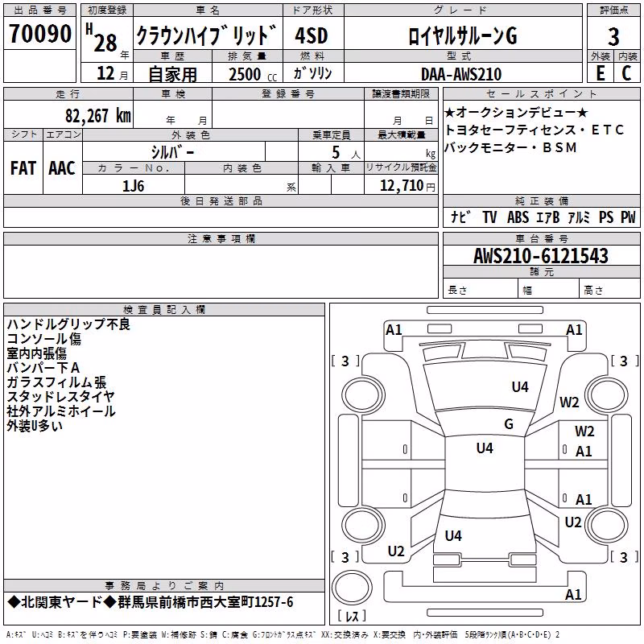Click the lot number 70090
This screenshot has height=644, width=644.
coord(39,33)
